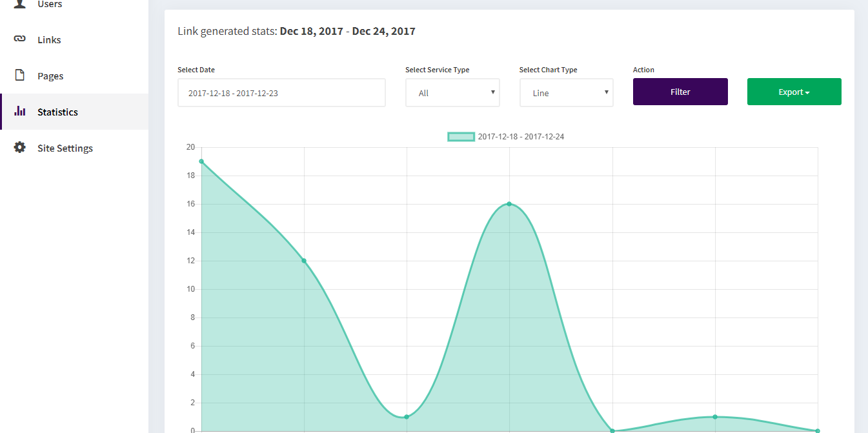Select the Site Settings menu item
The height and width of the screenshot is (433, 868).
point(74,148)
